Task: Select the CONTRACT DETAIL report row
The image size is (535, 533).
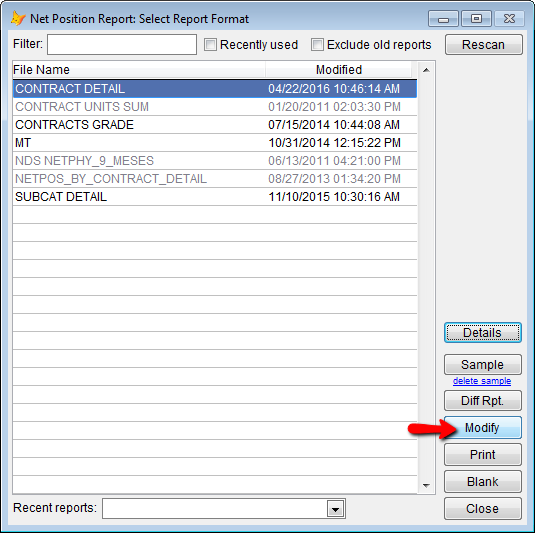Action: click(215, 89)
